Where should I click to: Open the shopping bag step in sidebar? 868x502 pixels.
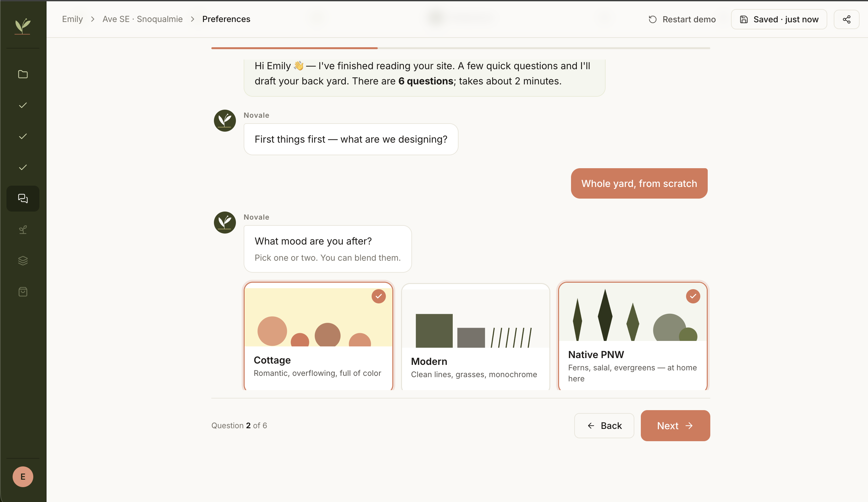[23, 292]
